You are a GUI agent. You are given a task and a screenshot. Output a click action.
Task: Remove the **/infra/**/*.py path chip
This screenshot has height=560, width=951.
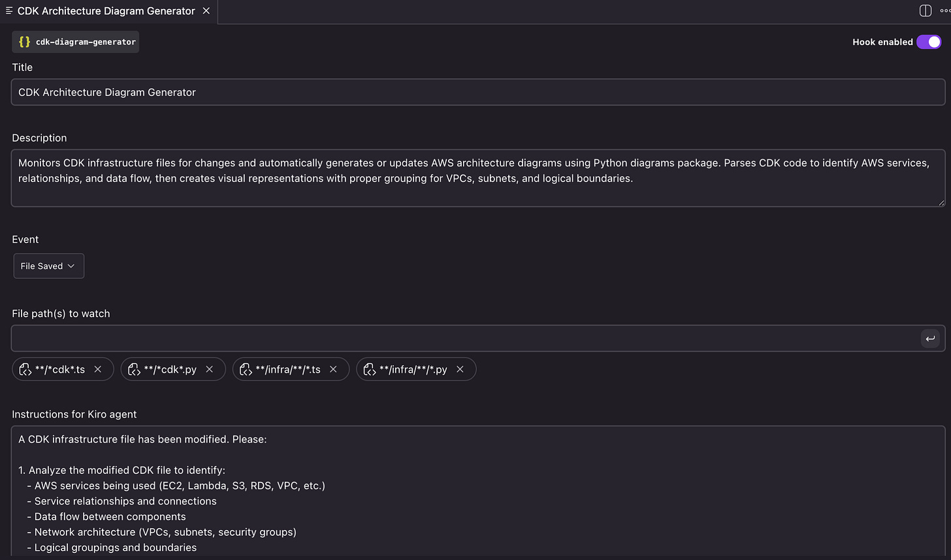(460, 369)
